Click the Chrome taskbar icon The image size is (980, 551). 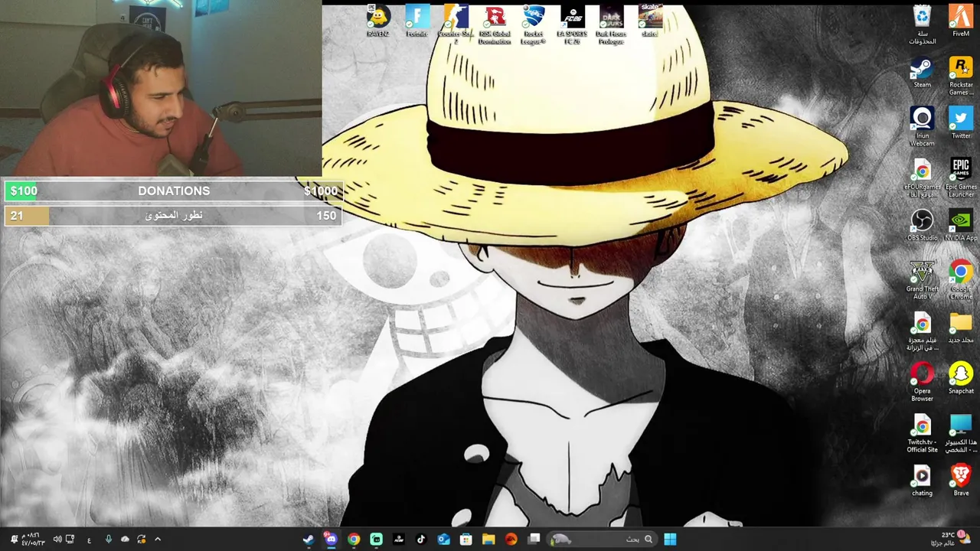tap(354, 539)
